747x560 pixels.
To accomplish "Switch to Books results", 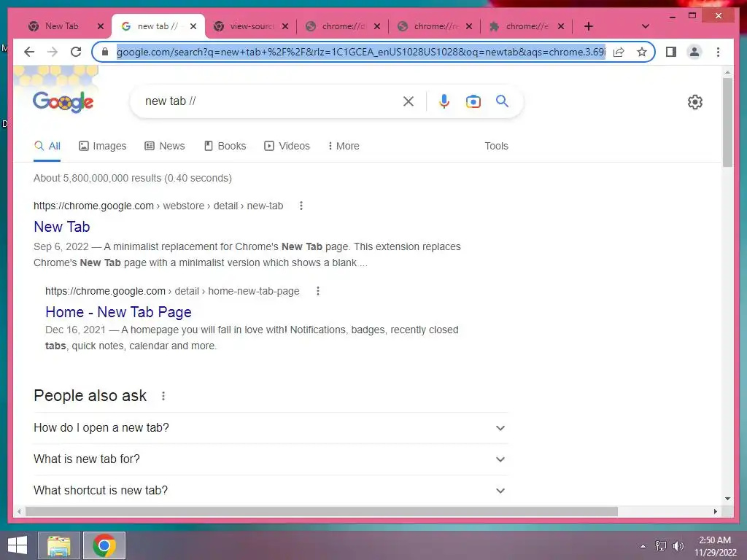I will tap(225, 146).
